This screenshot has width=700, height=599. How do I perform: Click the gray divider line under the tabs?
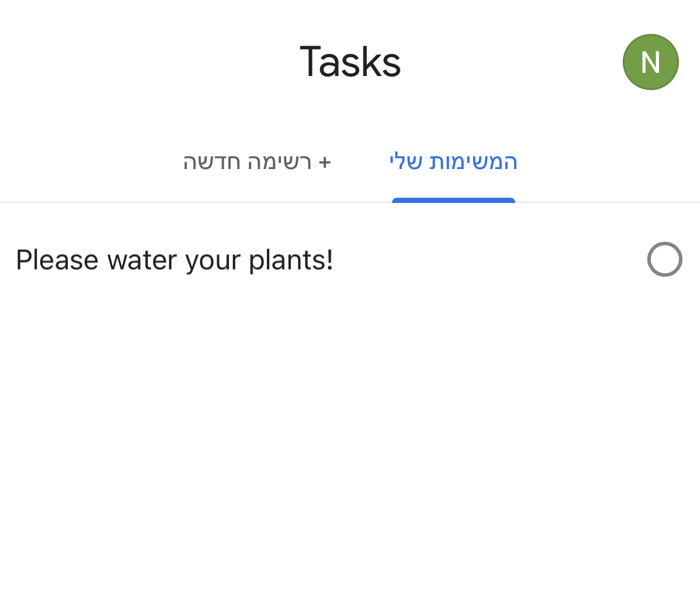pyautogui.click(x=176, y=202)
